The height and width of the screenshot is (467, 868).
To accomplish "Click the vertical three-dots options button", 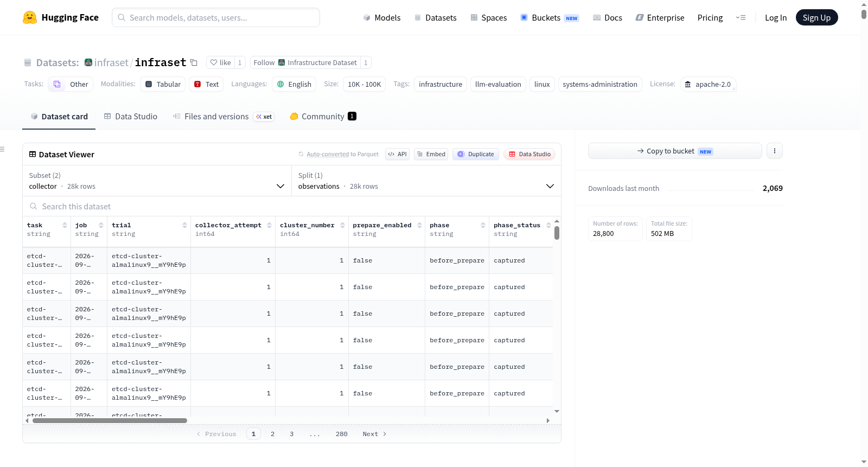I will pyautogui.click(x=775, y=151).
